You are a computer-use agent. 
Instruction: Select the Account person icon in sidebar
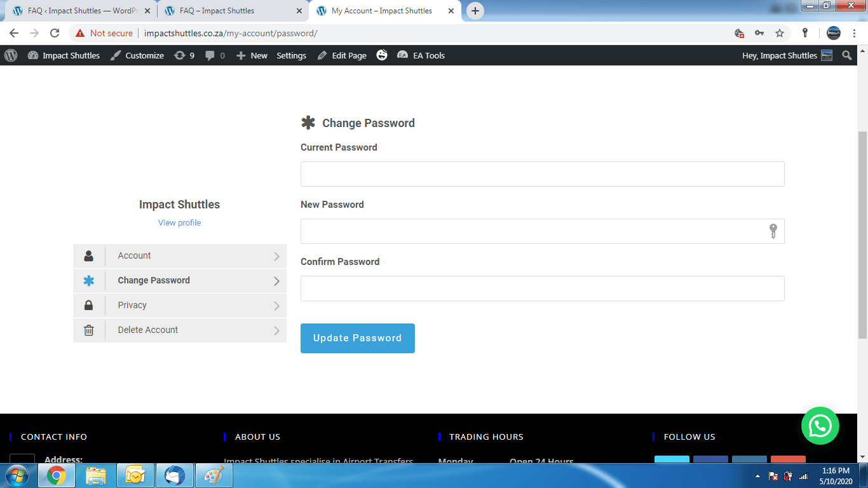(x=88, y=255)
